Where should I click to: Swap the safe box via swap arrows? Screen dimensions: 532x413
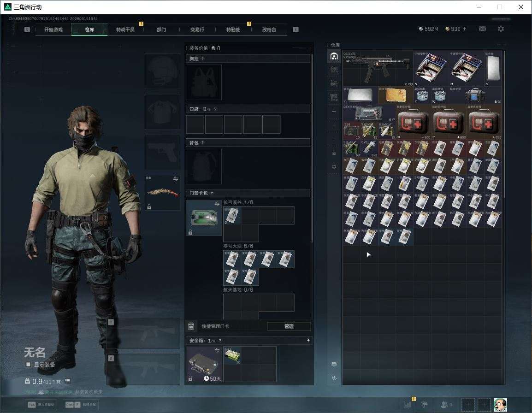click(217, 350)
